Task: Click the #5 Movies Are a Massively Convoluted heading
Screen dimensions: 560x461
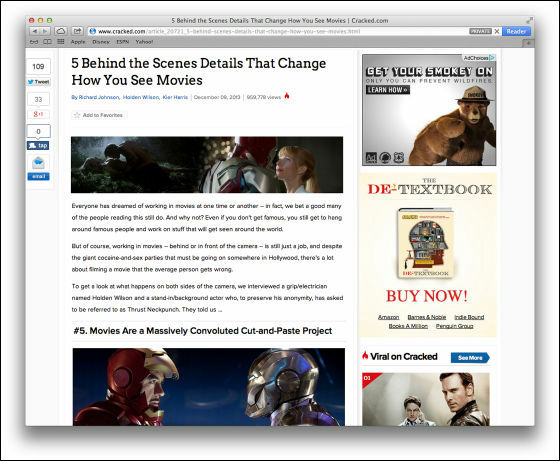Action: (203, 331)
